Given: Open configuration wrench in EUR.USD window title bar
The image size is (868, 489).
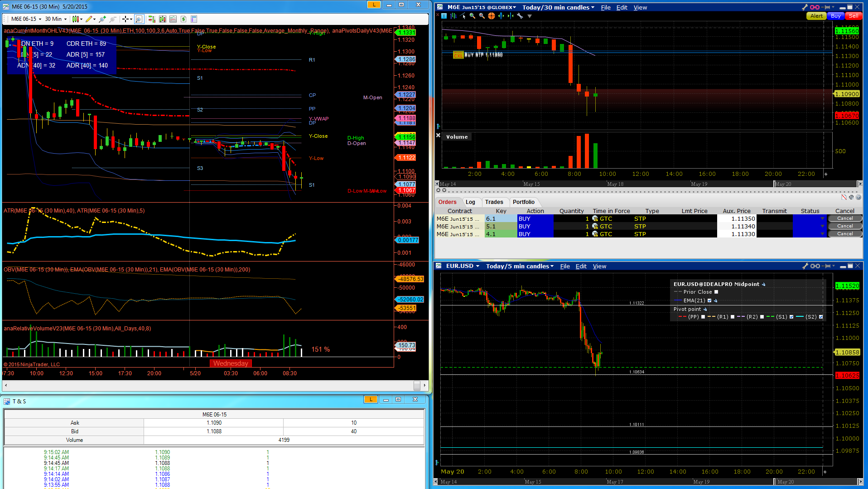Looking at the screenshot, I should [x=805, y=266].
